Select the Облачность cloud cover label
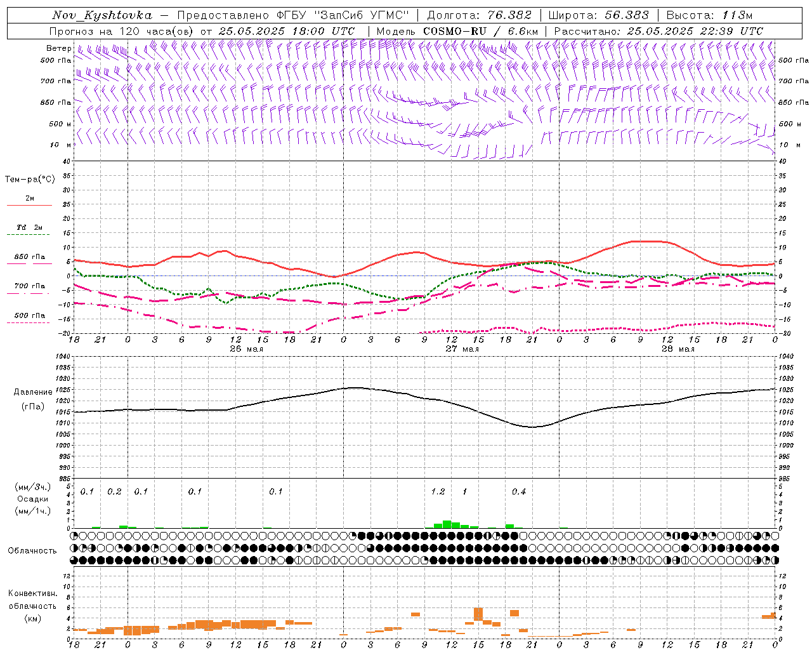The image size is (812, 650). tap(32, 551)
